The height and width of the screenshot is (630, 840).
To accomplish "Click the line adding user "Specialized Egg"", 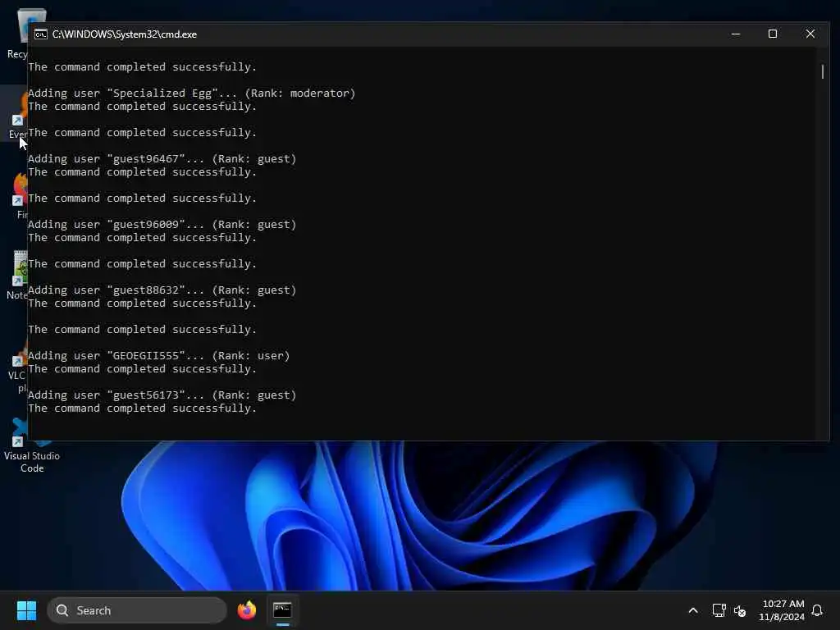I will click(x=192, y=94).
